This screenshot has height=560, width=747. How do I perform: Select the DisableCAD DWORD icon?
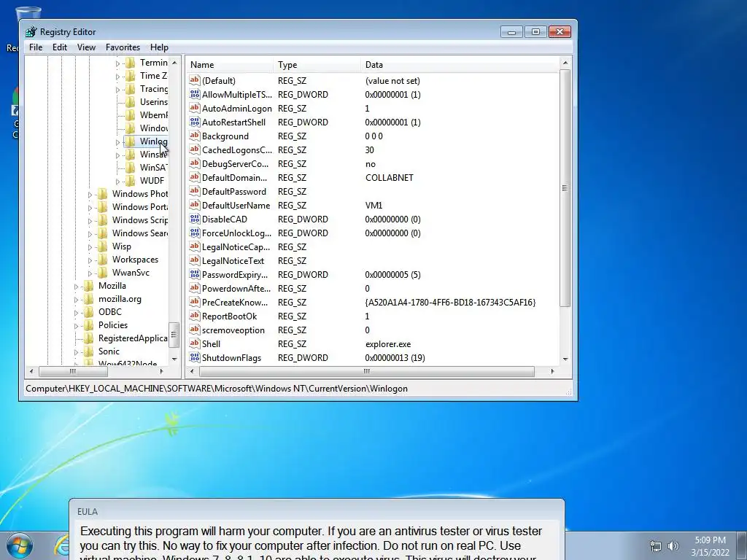pos(194,219)
